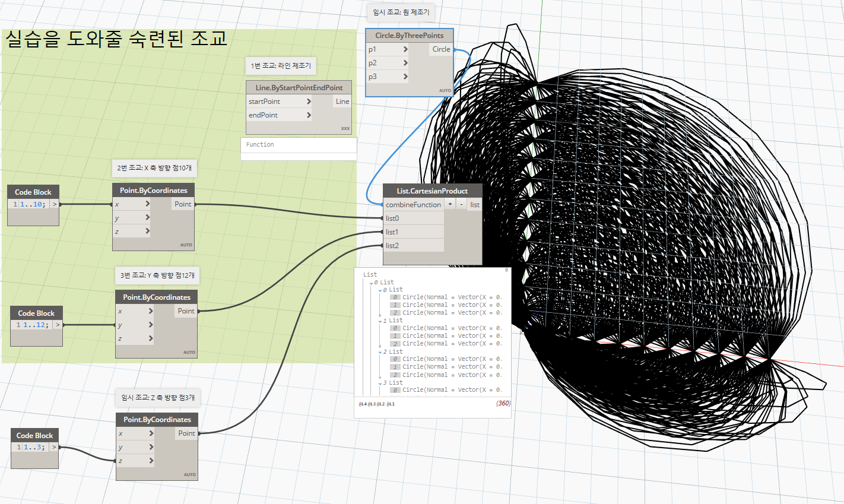Collapse the 3 List sub-list in the preview
Viewport: 844px width, 504px height.
click(380, 383)
